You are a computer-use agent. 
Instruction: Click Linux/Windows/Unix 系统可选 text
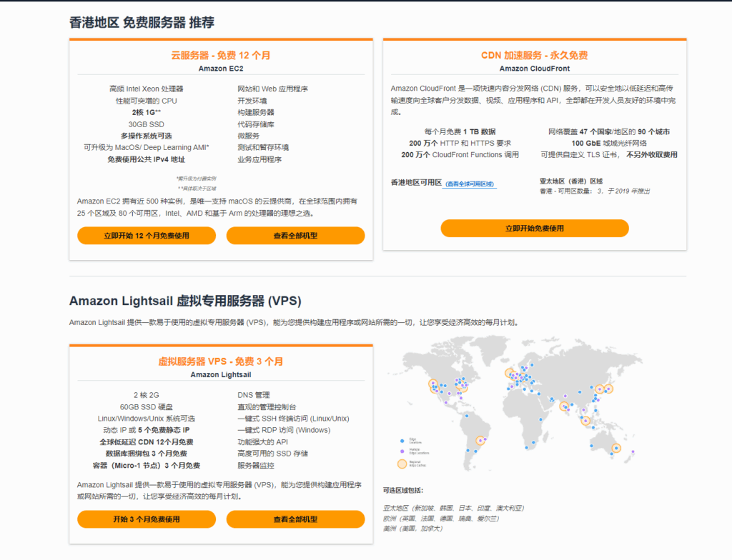pyautogui.click(x=146, y=419)
